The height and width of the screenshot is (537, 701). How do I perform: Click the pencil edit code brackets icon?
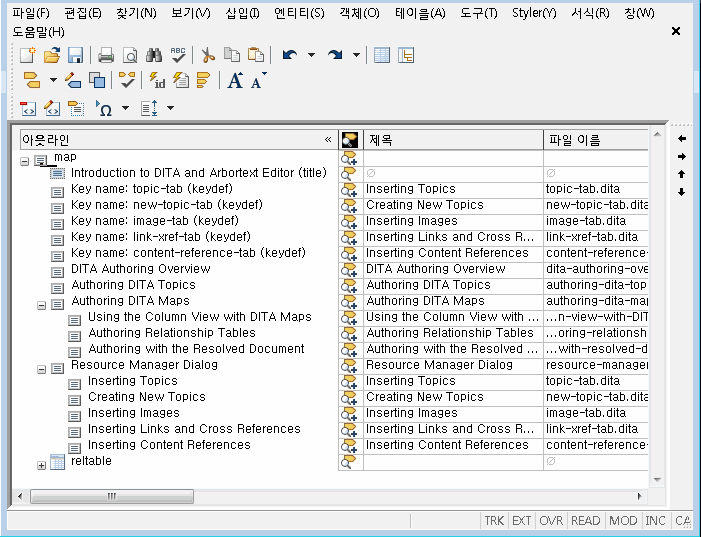[52, 108]
